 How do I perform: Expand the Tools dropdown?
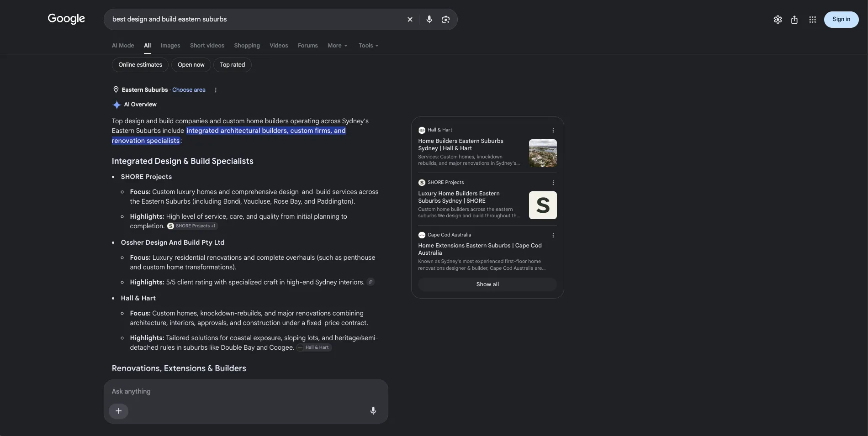pos(369,46)
